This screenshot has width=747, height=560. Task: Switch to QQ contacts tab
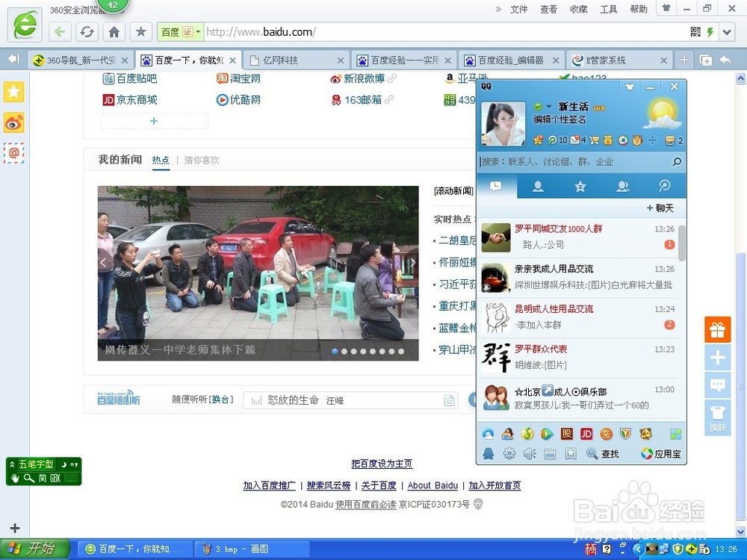538,186
